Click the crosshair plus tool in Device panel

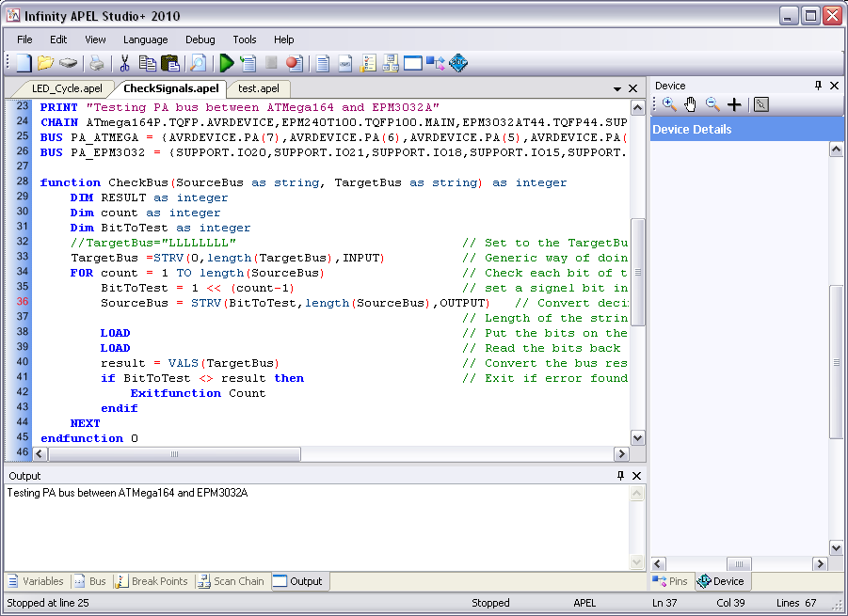coord(735,104)
